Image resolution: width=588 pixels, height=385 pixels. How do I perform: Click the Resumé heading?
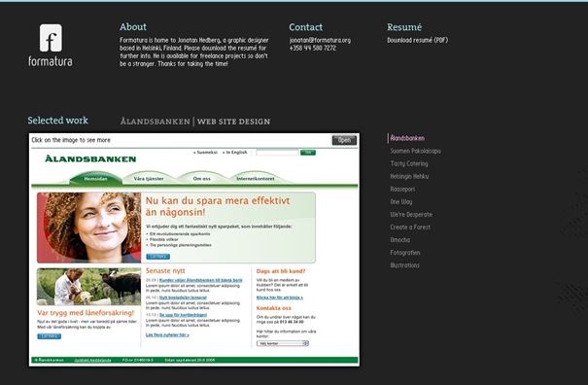tap(404, 27)
